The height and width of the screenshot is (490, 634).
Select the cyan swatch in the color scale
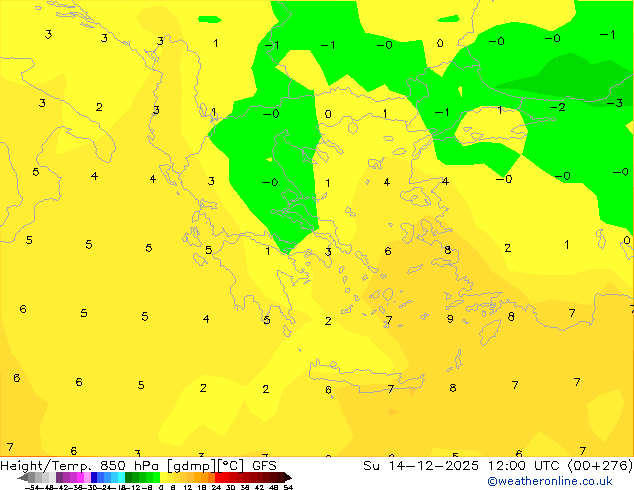121,477
